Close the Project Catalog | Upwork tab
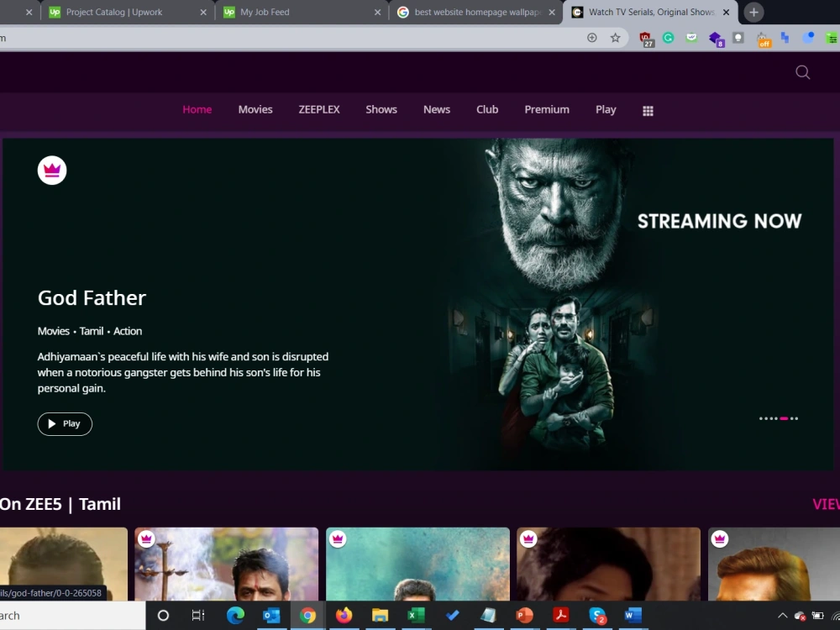The height and width of the screenshot is (630, 840). 203,13
